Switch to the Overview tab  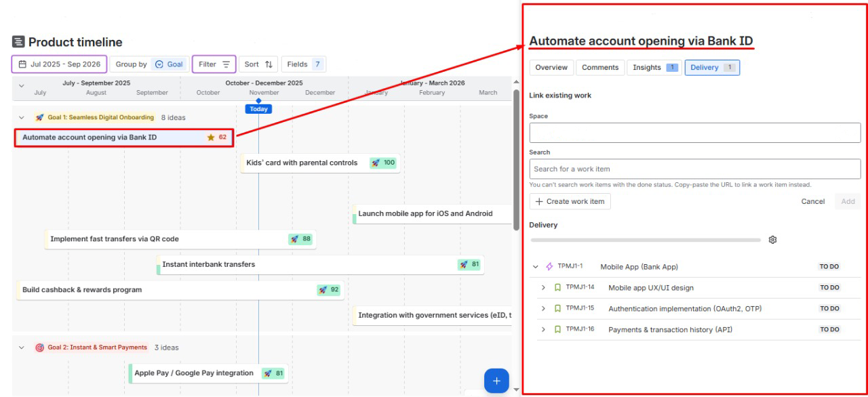pos(551,68)
